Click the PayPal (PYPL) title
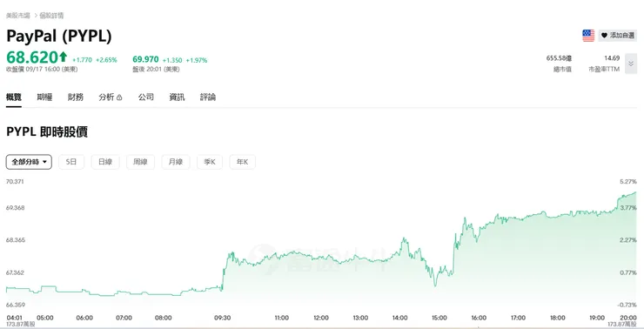Image resolution: width=644 pixels, height=329 pixels. tap(59, 37)
